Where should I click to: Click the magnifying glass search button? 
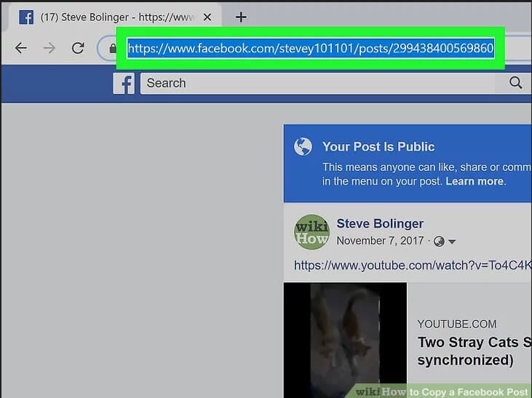pyautogui.click(x=515, y=83)
